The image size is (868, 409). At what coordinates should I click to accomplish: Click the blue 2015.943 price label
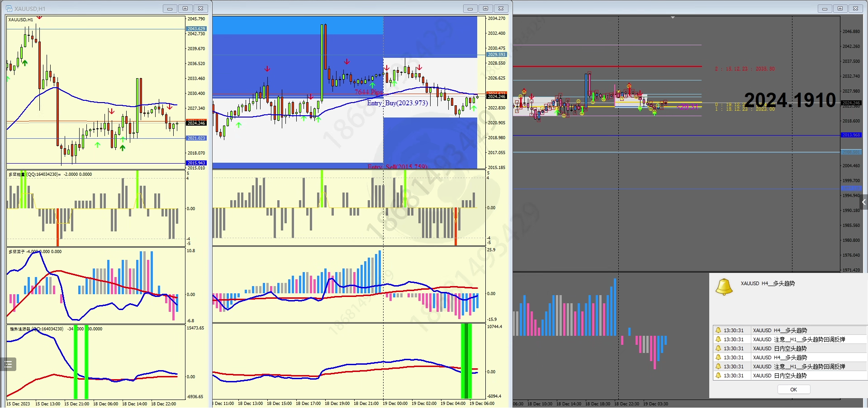tap(196, 163)
